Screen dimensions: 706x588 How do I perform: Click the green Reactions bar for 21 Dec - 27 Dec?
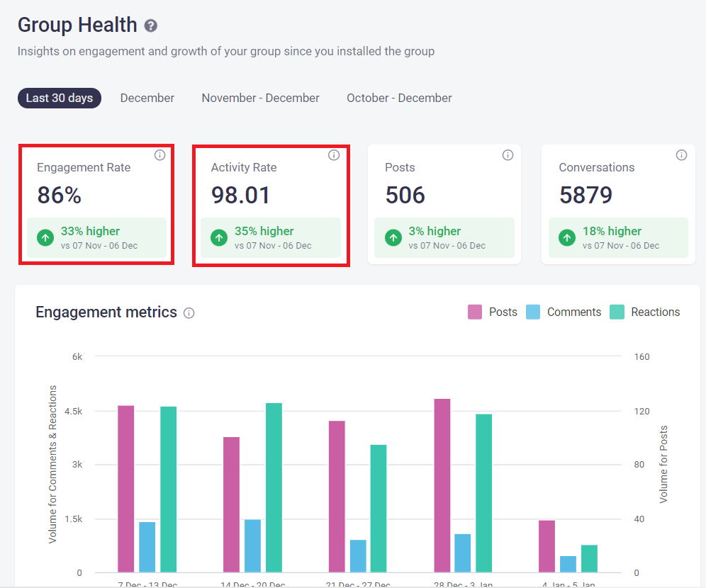(379, 509)
